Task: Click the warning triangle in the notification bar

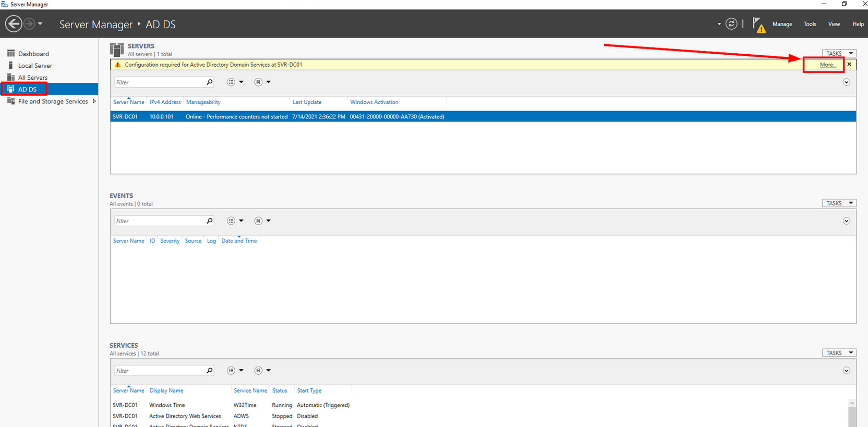Action: pyautogui.click(x=117, y=65)
